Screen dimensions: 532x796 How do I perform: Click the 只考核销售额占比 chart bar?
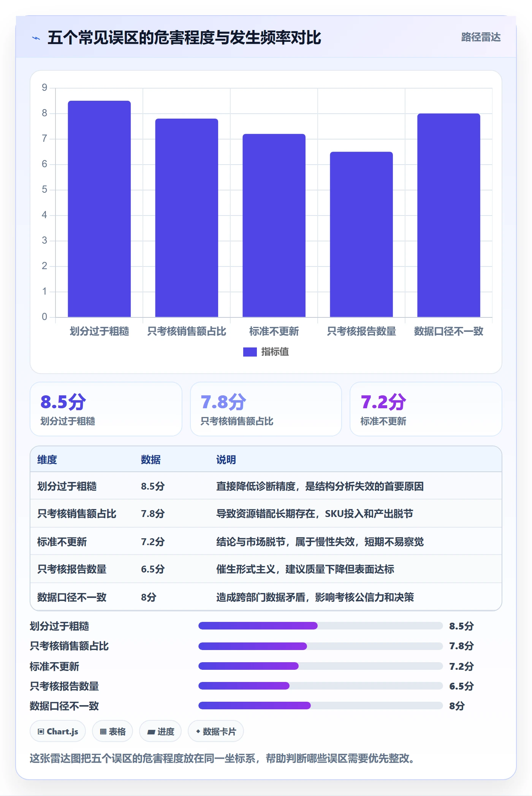point(187,218)
